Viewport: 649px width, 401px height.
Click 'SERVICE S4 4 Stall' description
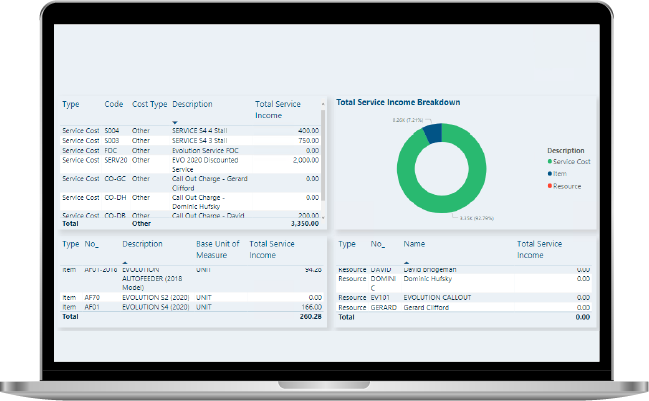pos(200,130)
